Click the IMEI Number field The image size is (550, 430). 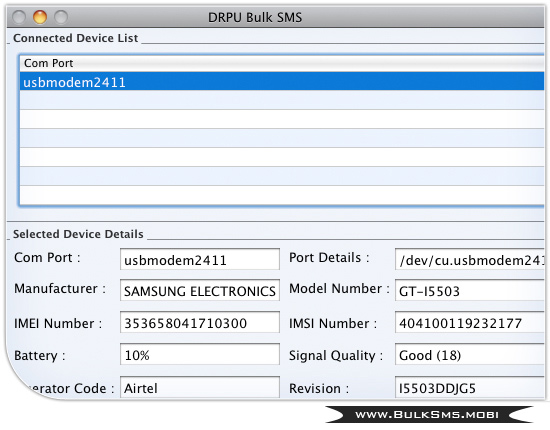pos(200,322)
